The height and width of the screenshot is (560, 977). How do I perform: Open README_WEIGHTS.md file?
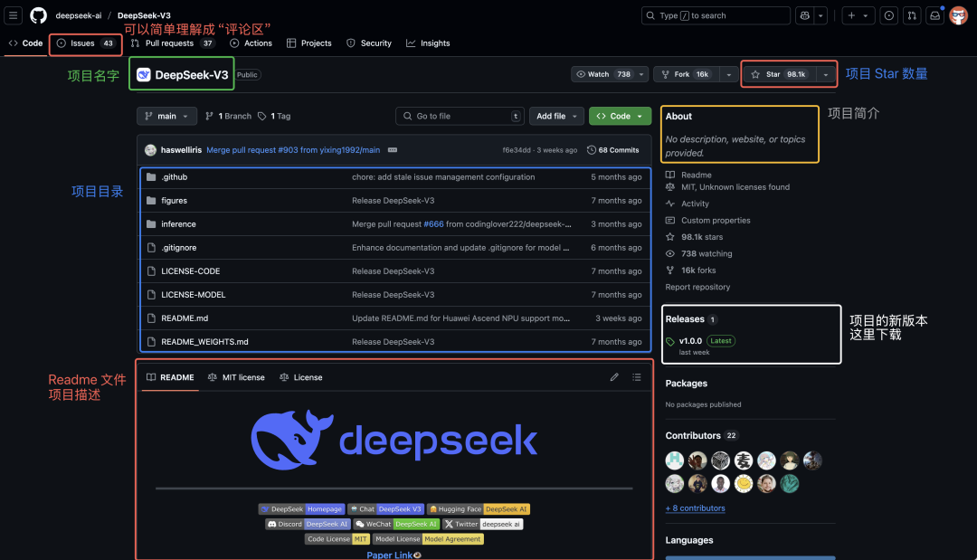204,342
